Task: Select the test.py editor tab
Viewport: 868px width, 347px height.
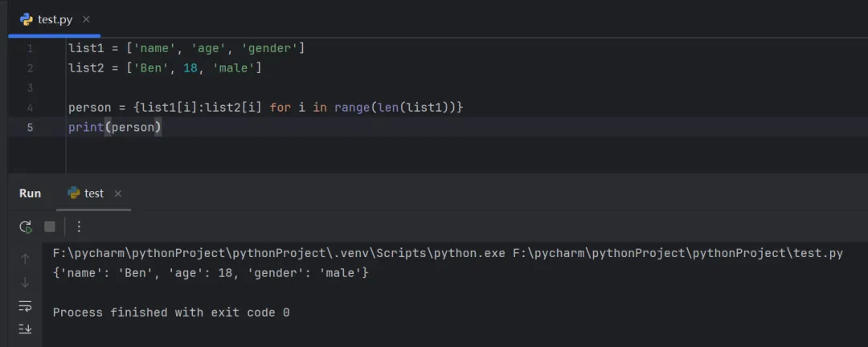Action: tap(55, 19)
